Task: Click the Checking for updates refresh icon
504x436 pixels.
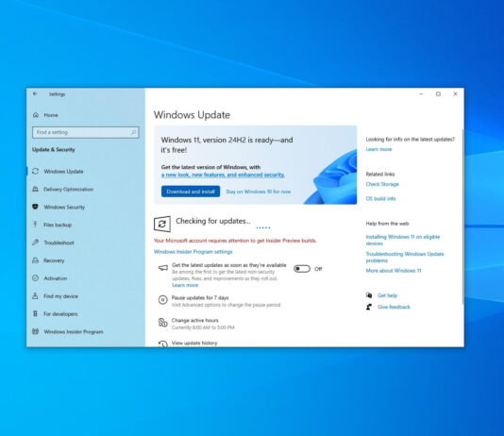Action: 162,224
